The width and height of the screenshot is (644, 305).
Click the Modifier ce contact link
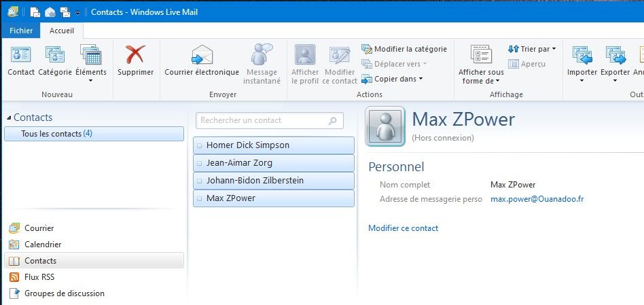(x=403, y=228)
